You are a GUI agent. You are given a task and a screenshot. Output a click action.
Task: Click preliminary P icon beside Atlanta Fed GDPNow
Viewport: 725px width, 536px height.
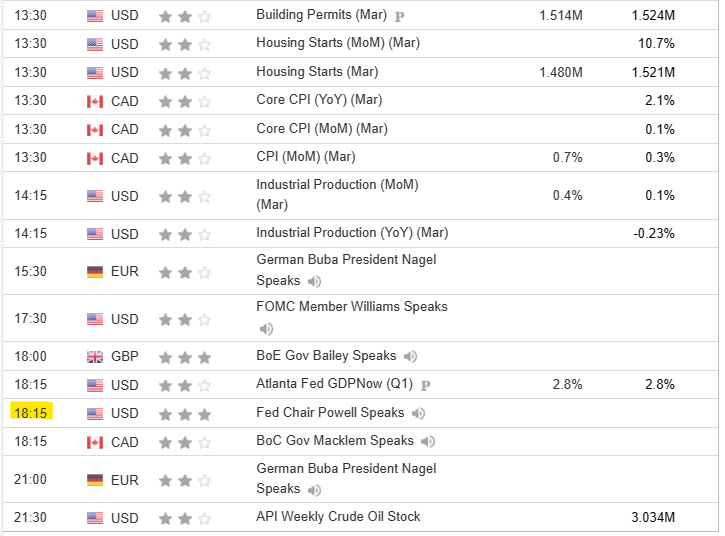tap(425, 385)
